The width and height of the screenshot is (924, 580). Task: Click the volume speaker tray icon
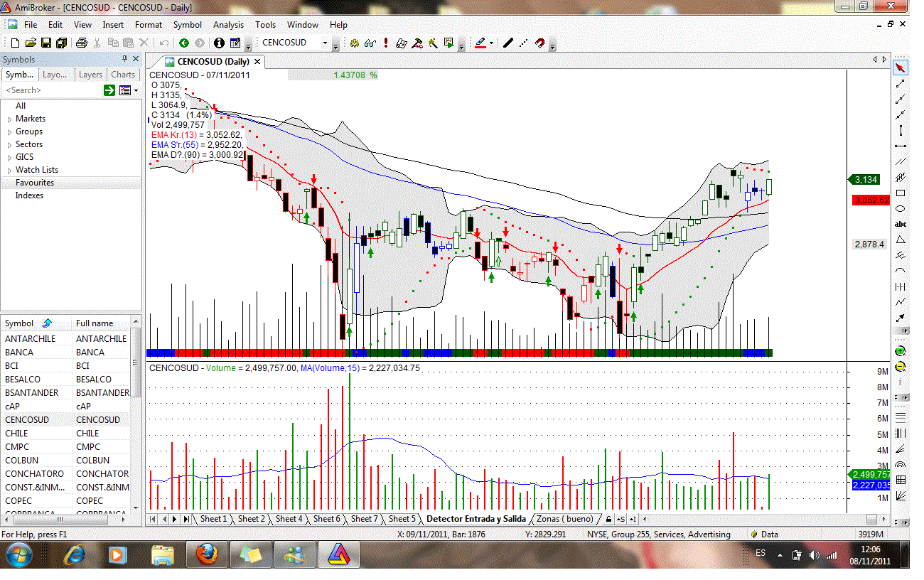point(815,554)
